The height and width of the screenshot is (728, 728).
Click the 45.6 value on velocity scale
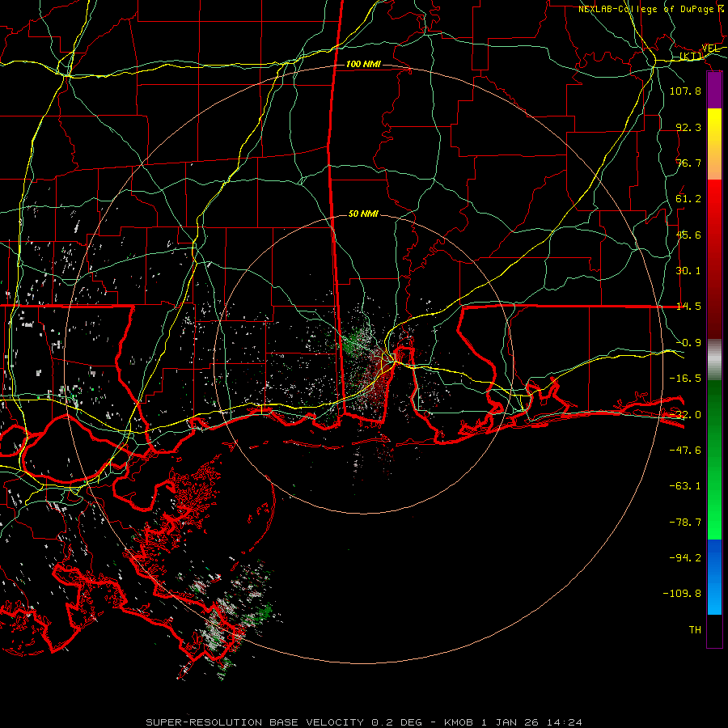pyautogui.click(x=688, y=235)
